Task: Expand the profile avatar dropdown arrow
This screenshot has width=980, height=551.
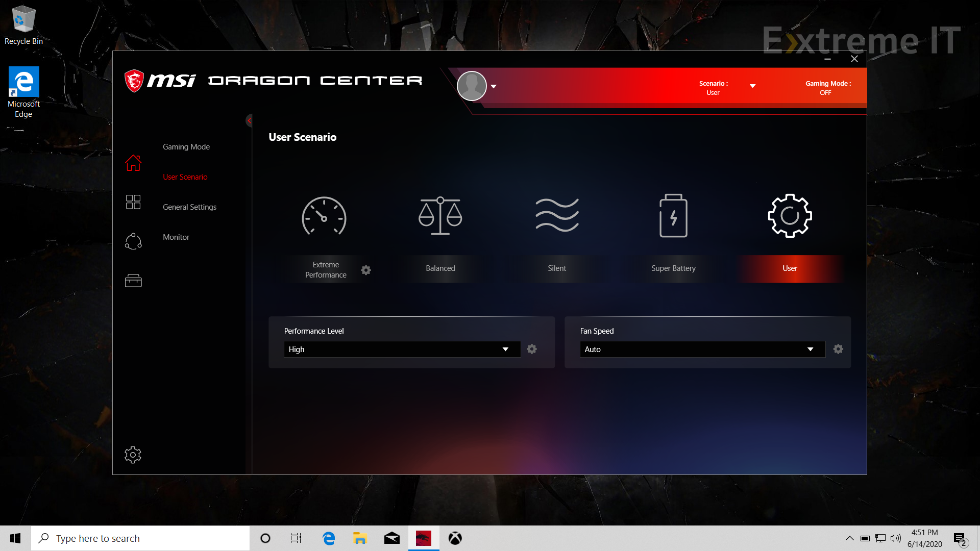Action: (494, 86)
